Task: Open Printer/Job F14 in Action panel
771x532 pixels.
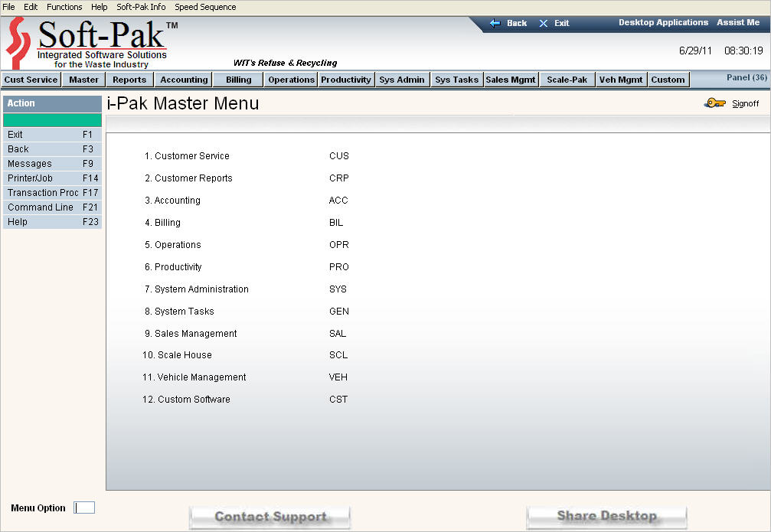Action: tap(52, 178)
